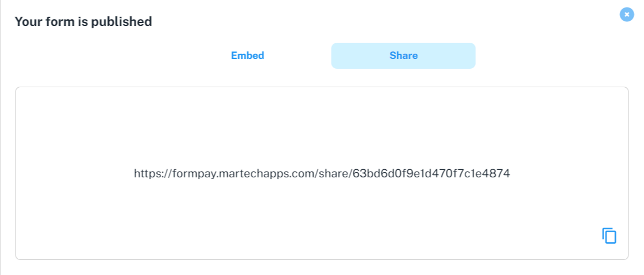Click the https://formpay.martechapps.com link
This screenshot has height=275, width=644.
231,173
